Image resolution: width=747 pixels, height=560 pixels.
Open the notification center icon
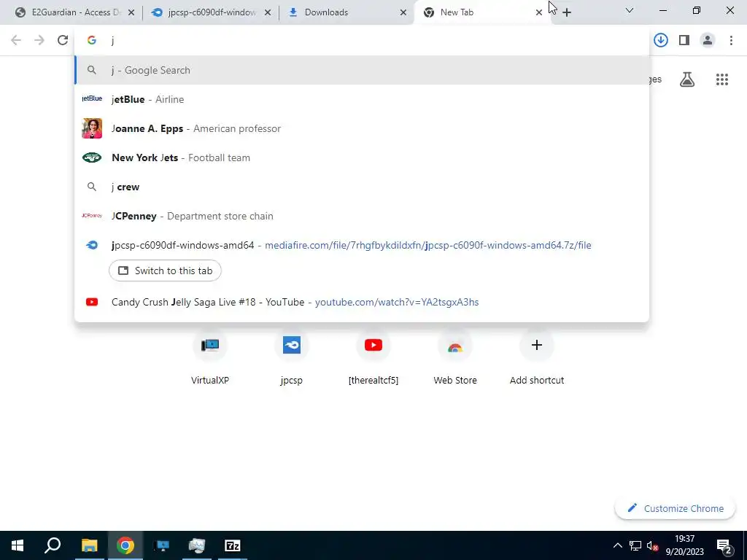pyautogui.click(x=724, y=545)
